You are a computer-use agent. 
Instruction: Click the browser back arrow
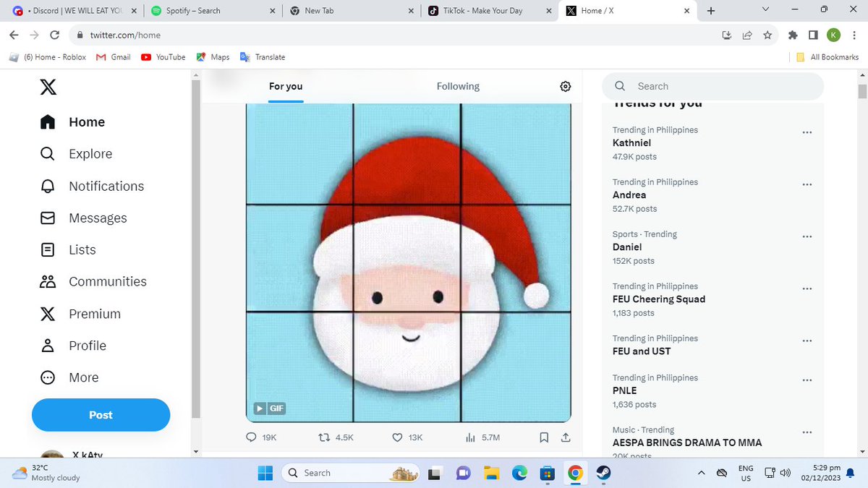(x=14, y=35)
